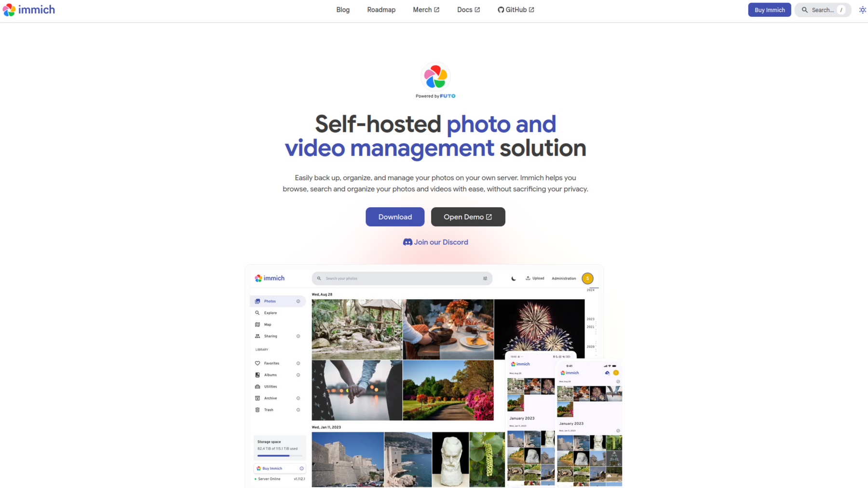Open the monkeys photo thumbnail

coord(357,329)
